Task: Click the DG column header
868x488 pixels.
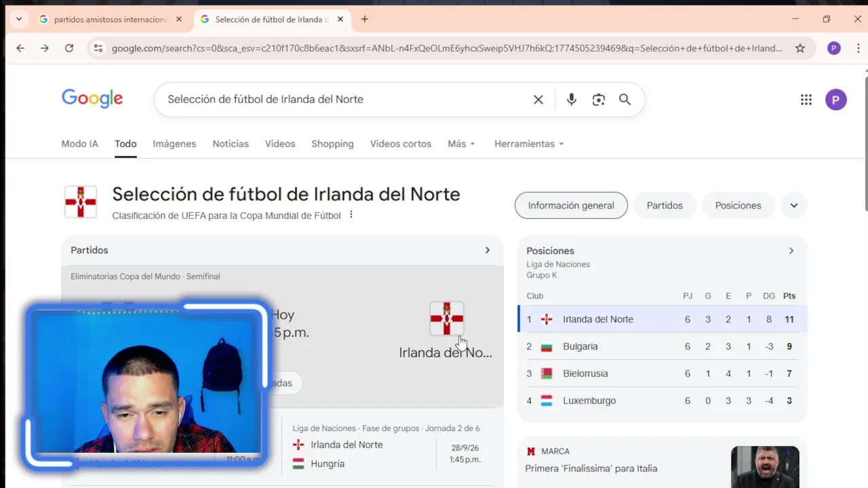Action: [769, 296]
